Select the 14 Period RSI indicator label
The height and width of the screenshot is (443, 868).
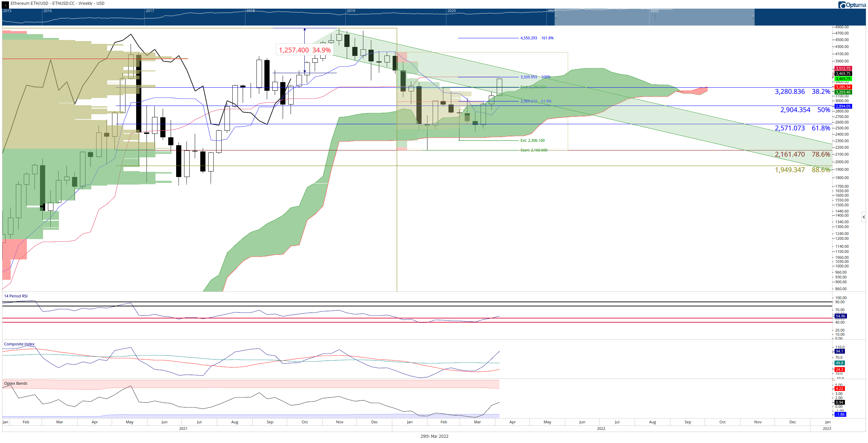pyautogui.click(x=16, y=296)
